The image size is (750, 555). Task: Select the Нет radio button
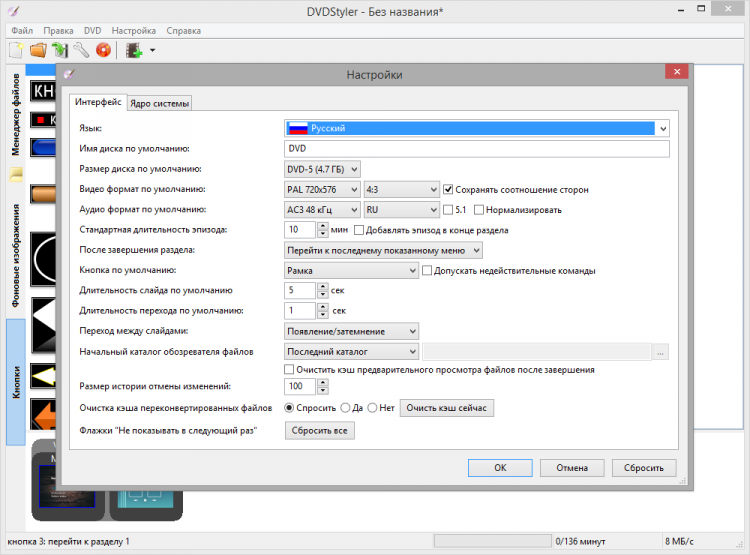(x=372, y=408)
